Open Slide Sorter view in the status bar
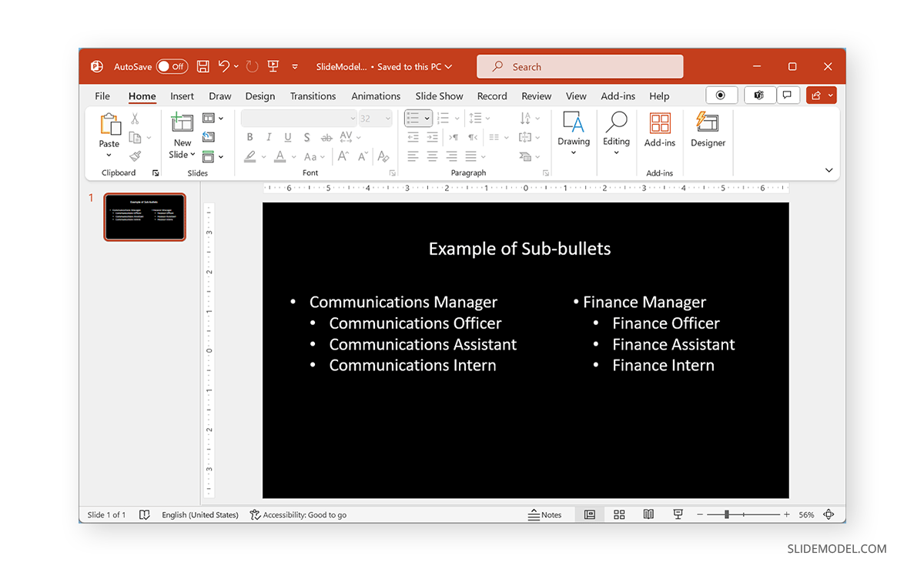This screenshot has height=572, width=924. (619, 514)
